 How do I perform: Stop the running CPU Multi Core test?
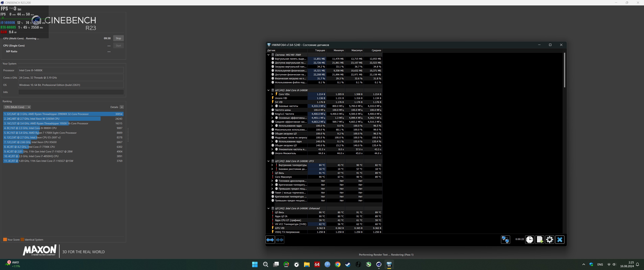(118, 38)
